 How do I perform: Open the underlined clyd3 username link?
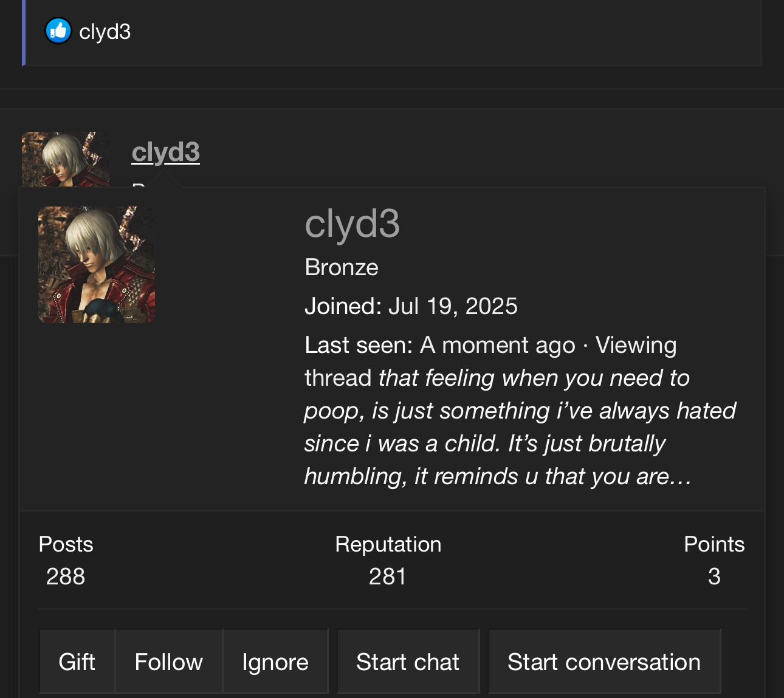tap(165, 152)
